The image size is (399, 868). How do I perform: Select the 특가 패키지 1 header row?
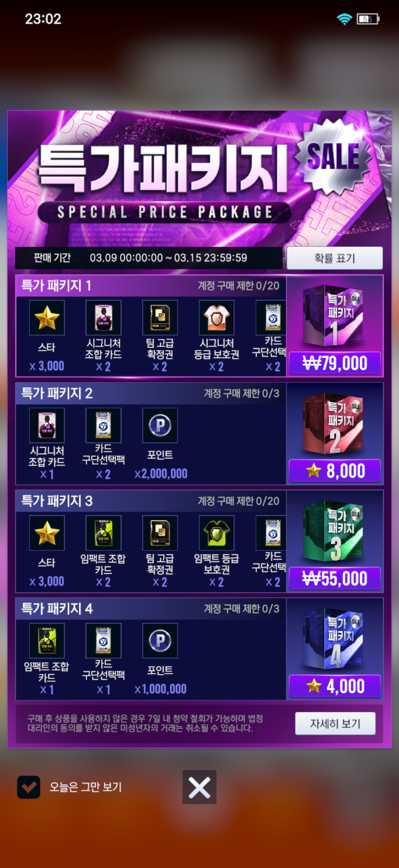(x=151, y=286)
